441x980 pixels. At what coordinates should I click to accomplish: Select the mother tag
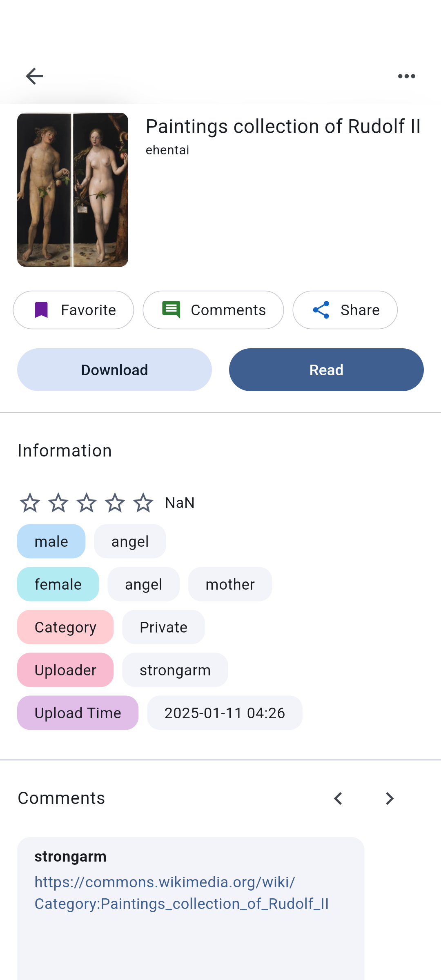coord(230,584)
